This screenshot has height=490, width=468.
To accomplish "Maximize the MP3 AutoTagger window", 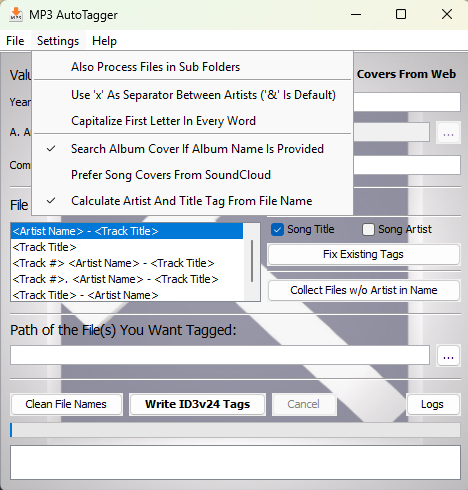I will click(401, 15).
